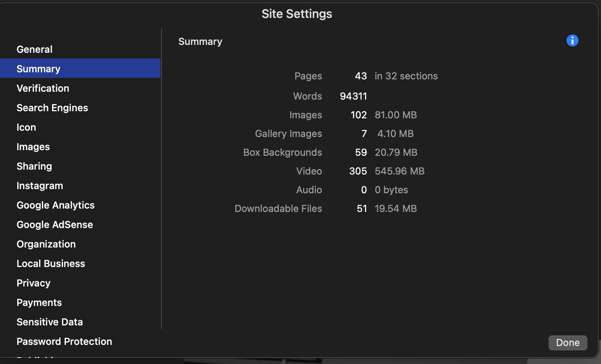
Task: Click the Words count 94311
Action: (353, 96)
